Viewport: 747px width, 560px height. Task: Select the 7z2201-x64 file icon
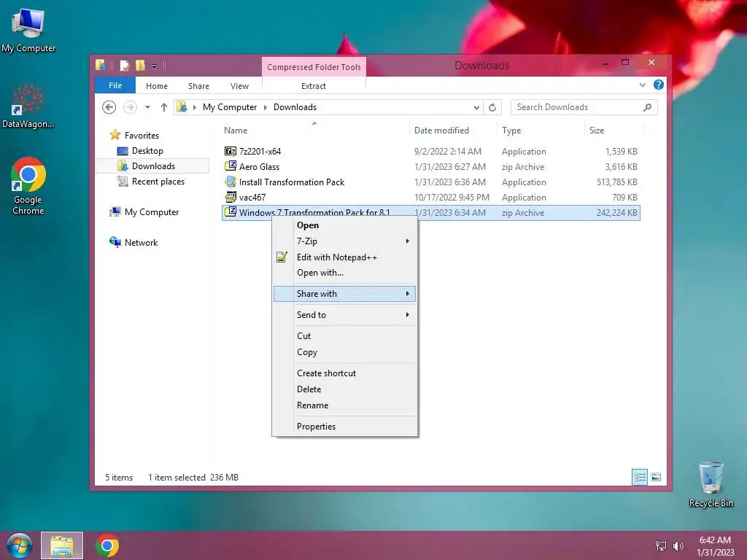tap(230, 151)
